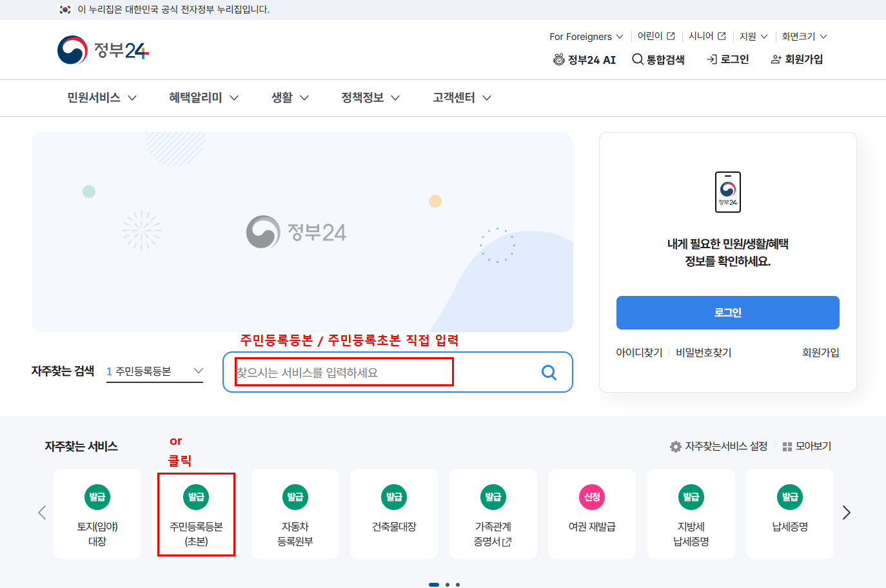Click the 정부24 AI text label
The image size is (886, 588).
point(592,60)
